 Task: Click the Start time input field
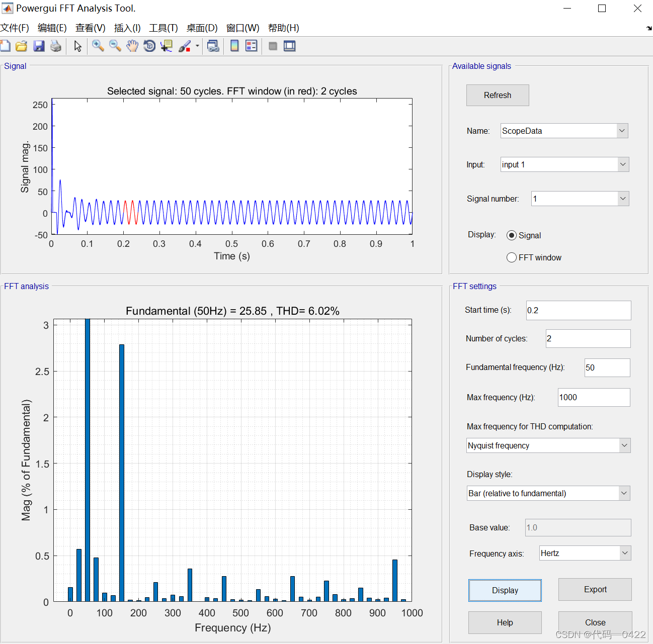coord(578,310)
